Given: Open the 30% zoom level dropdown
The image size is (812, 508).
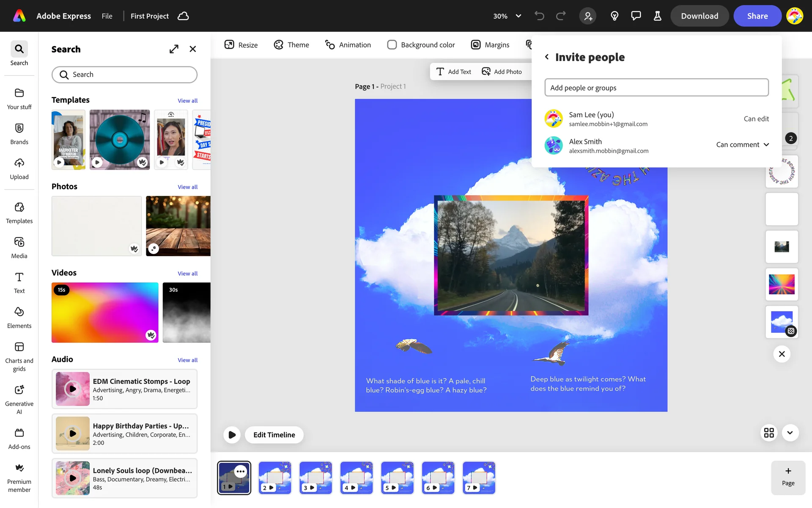Looking at the screenshot, I should 507,16.
